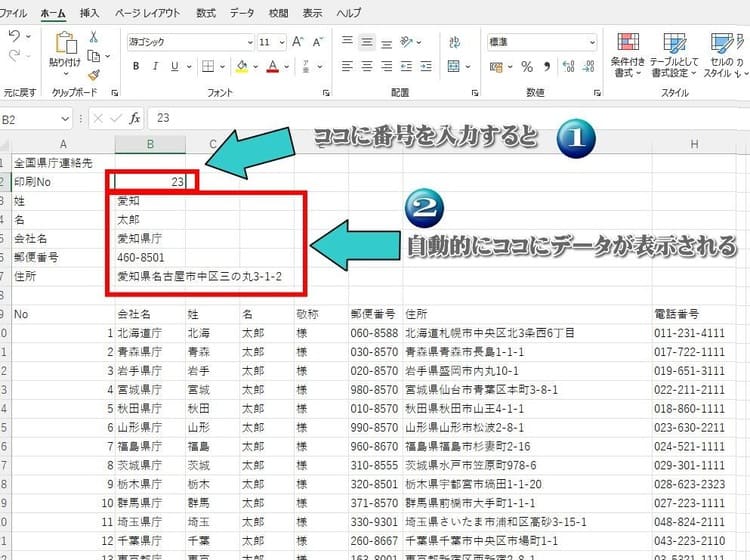This screenshot has height=560, width=750.
Task: Click the phonetic guide (furigana) icon
Action: coord(306,66)
